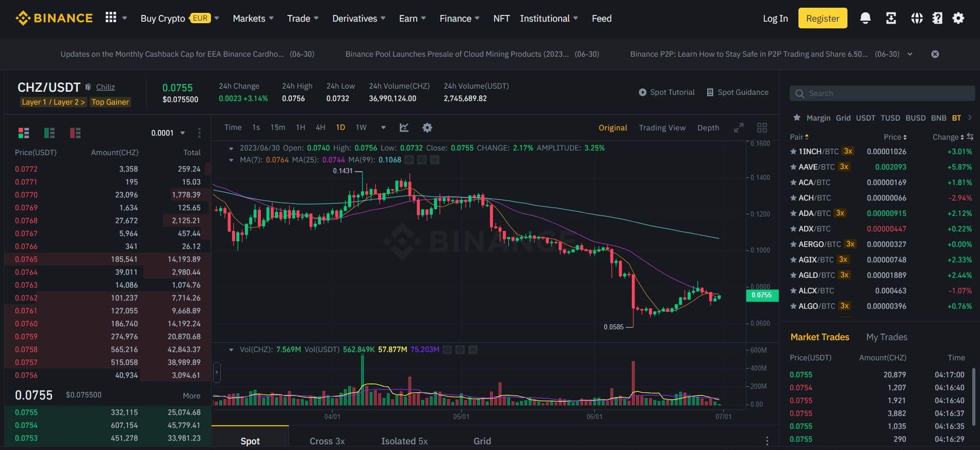
Task: Click Layer 1 / Layer 2 tag
Action: pyautogui.click(x=53, y=102)
